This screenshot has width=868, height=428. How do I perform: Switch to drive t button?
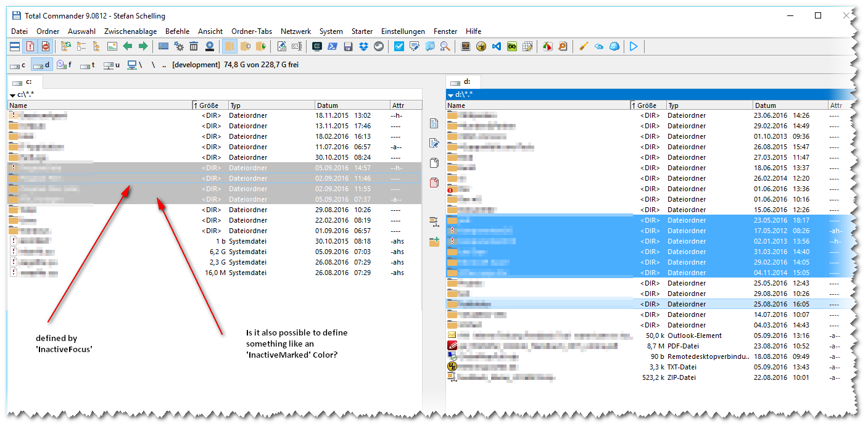(x=88, y=65)
